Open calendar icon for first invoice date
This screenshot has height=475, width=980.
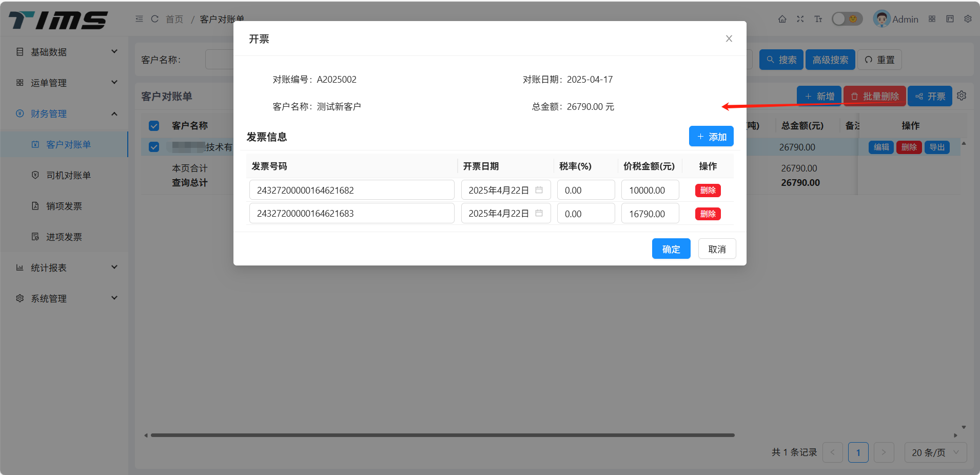point(539,190)
